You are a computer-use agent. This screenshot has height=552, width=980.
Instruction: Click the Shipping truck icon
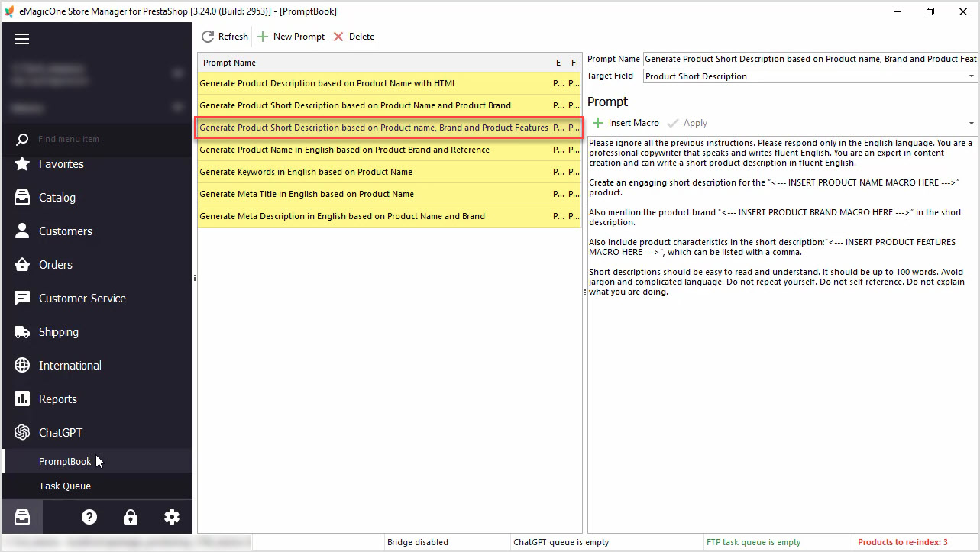pos(23,332)
